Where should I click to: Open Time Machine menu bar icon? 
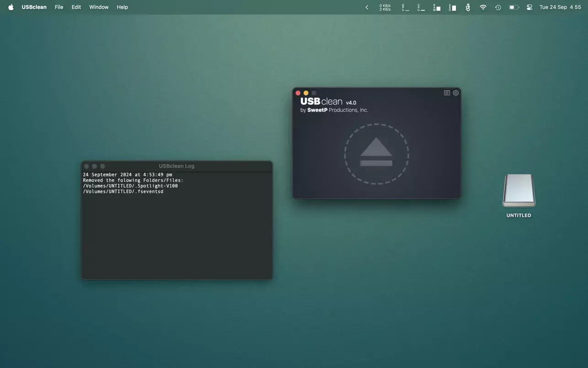point(498,7)
